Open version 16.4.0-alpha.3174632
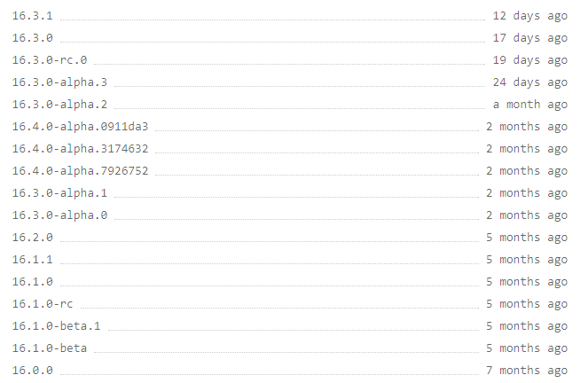This screenshot has width=588, height=383. point(80,148)
